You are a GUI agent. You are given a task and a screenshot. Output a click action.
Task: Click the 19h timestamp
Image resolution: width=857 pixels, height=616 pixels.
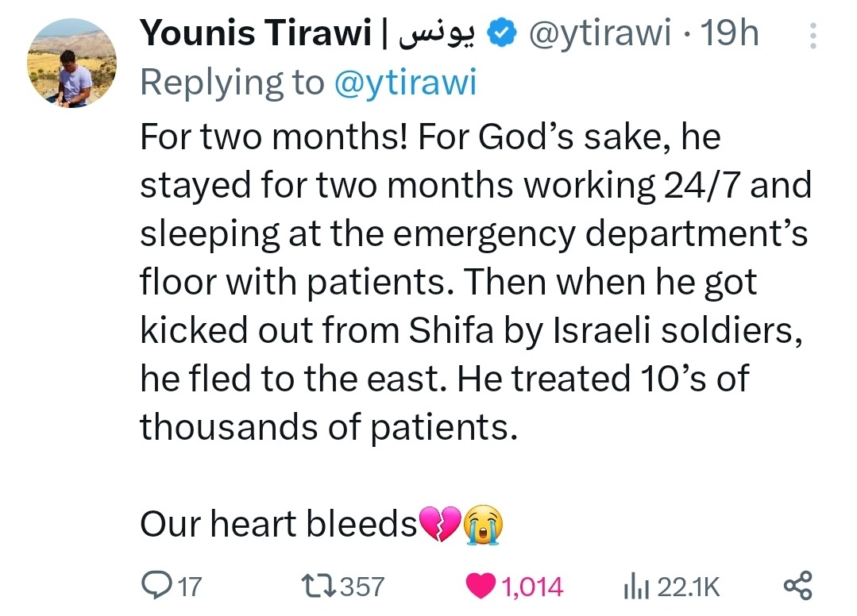click(x=730, y=35)
